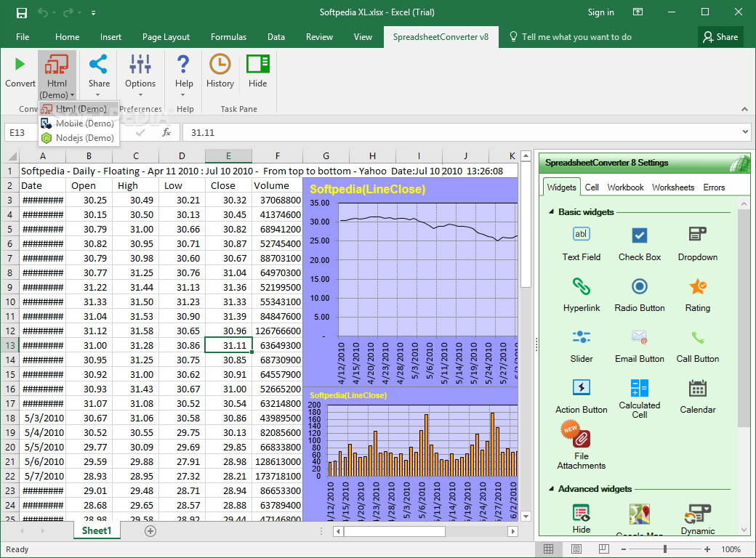The height and width of the screenshot is (558, 756).
Task: Switch to the Workbook settings tab
Action: pos(625,187)
